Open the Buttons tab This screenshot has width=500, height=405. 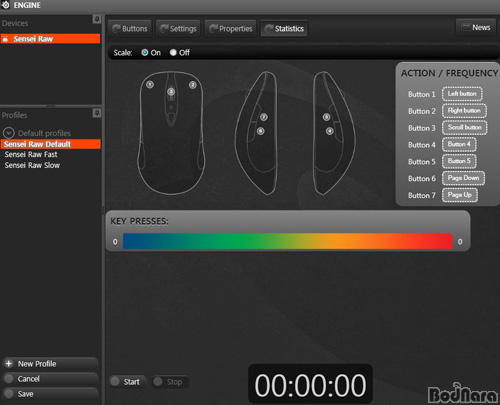(130, 29)
